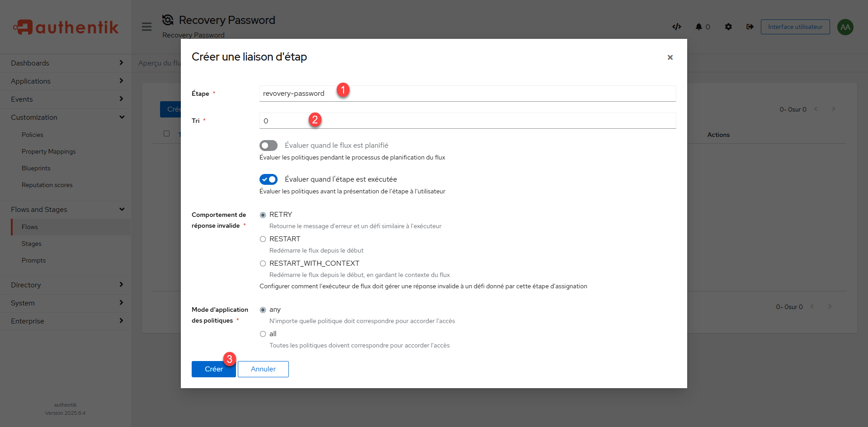The height and width of the screenshot is (427, 868).
Task: Toggle the hamburger sidebar menu icon
Action: (146, 27)
